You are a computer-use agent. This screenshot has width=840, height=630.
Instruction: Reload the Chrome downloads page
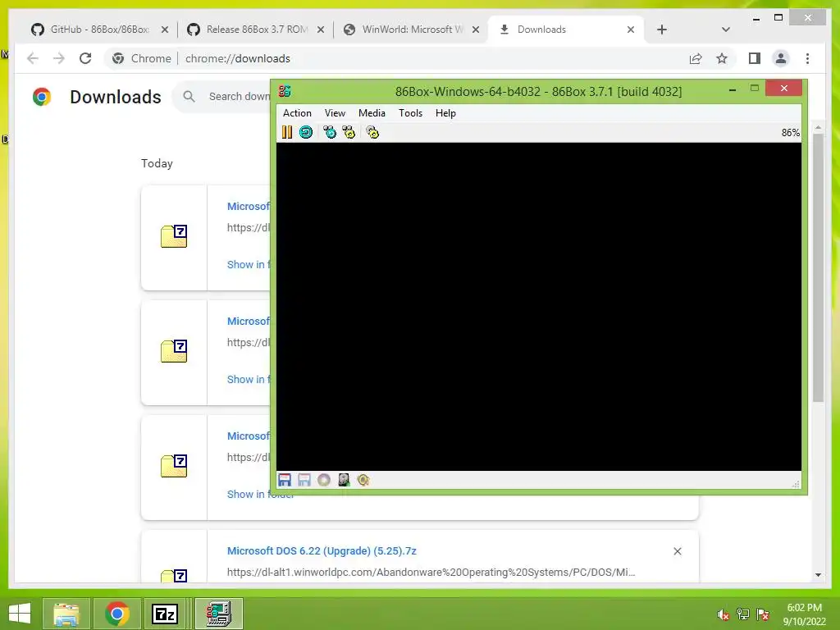(x=85, y=58)
